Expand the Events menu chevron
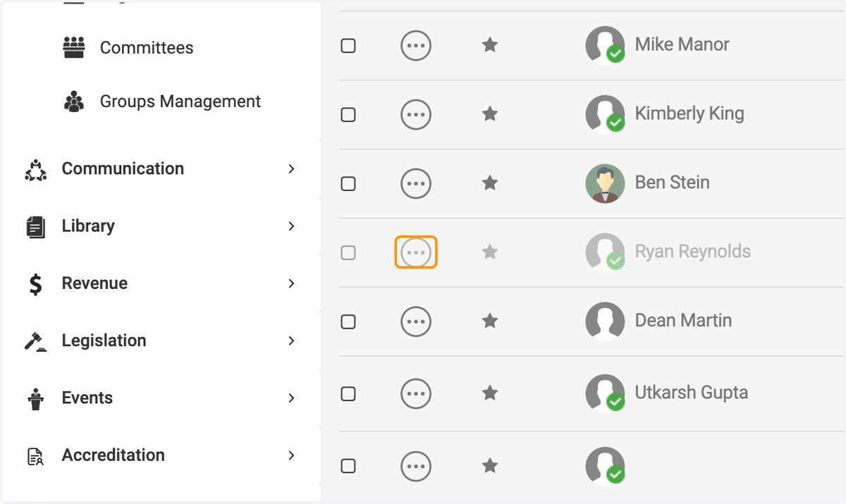Screen dimensions: 846x504 coord(291,398)
